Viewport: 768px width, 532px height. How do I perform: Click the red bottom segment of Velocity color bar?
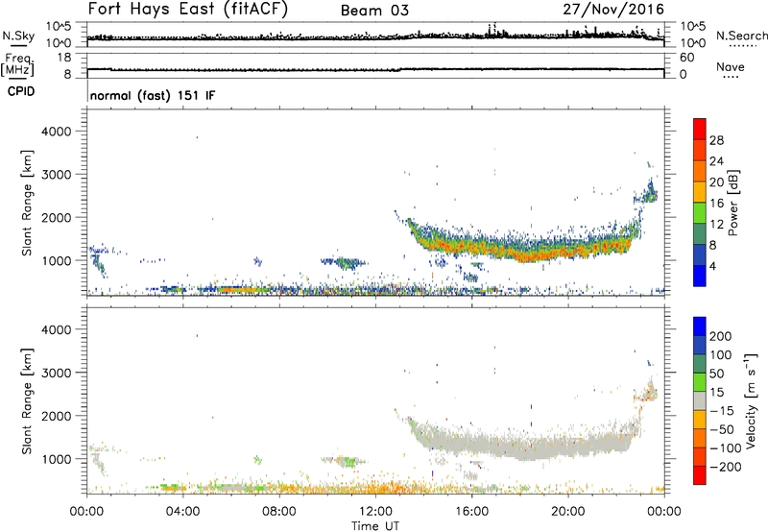point(700,475)
